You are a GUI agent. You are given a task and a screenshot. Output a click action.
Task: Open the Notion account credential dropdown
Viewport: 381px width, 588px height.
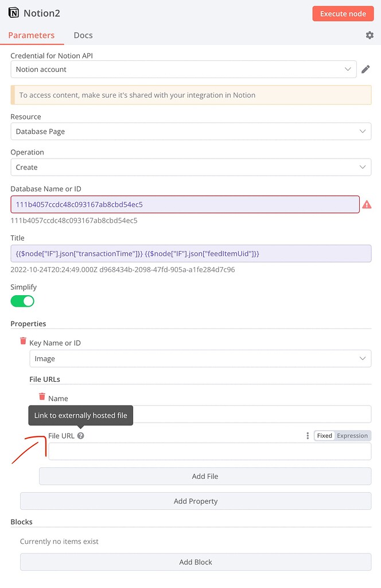(184, 69)
